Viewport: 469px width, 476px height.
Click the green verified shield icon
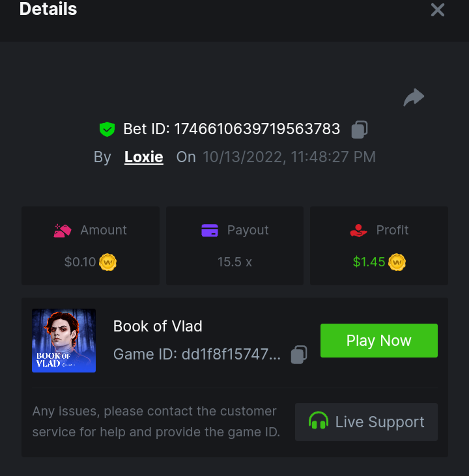(107, 129)
